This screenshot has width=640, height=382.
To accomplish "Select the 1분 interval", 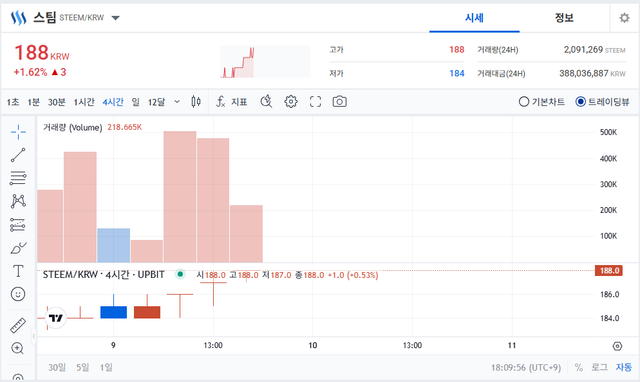I will point(33,102).
